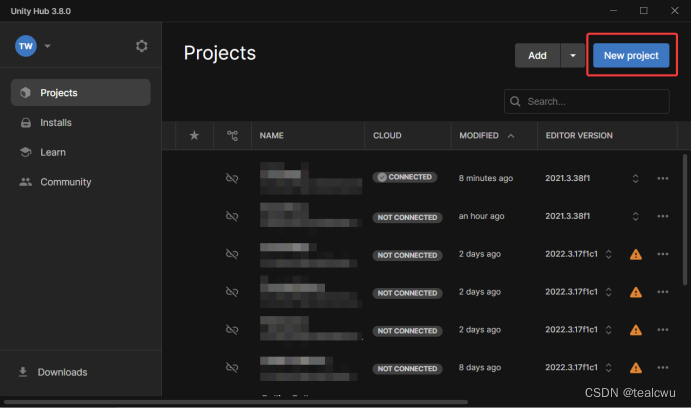Click the TW account avatar
Viewport: 692px width, 408px height.
coord(26,46)
